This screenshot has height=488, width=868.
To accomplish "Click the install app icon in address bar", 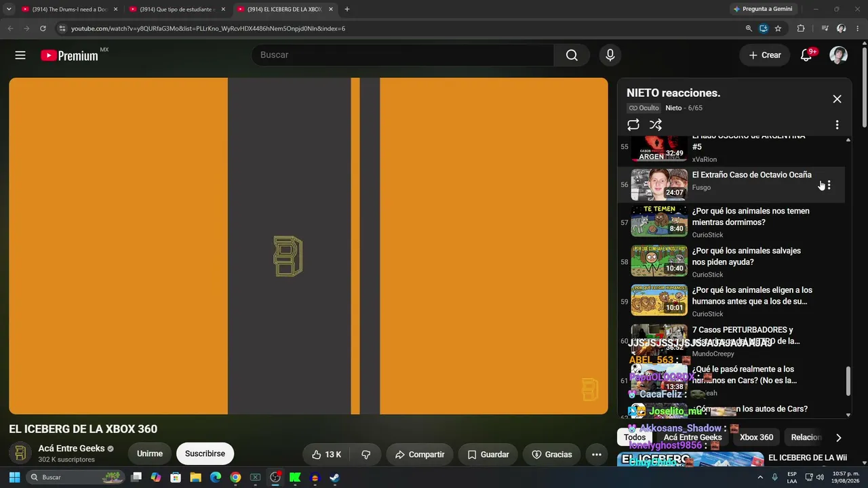I will 764,28.
